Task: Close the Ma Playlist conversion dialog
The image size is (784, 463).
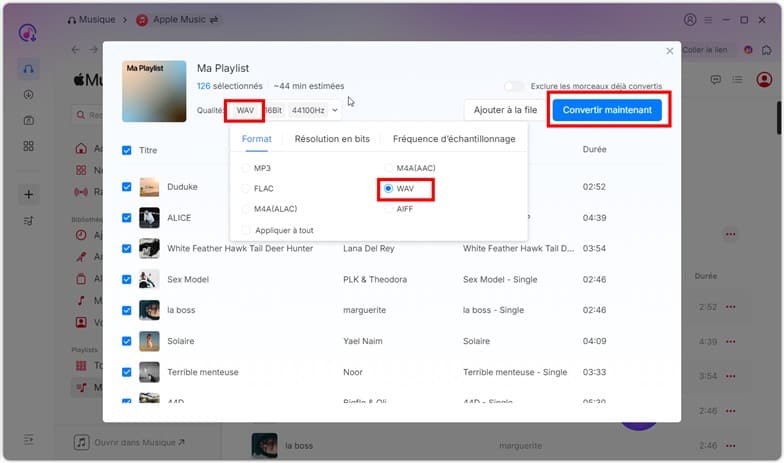Action: (670, 51)
